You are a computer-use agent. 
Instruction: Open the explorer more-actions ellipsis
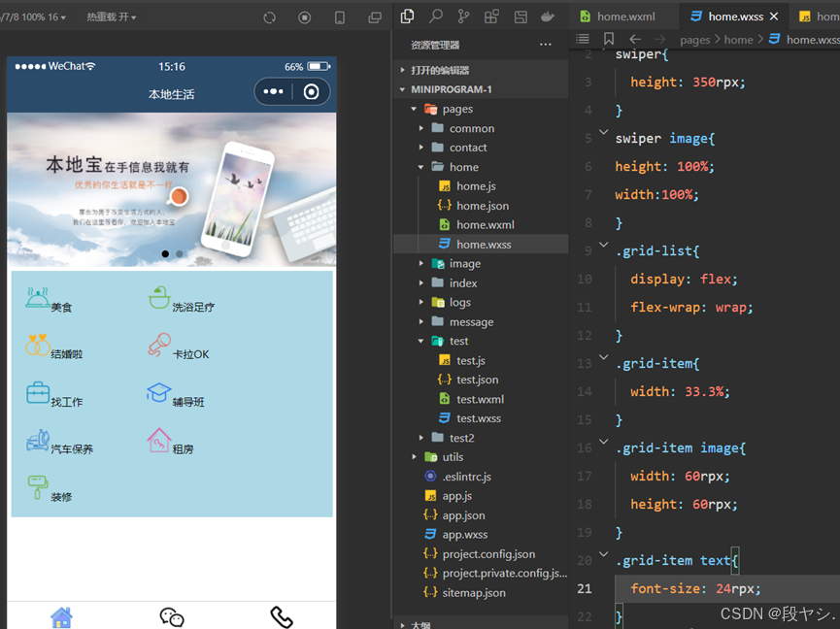(x=546, y=45)
